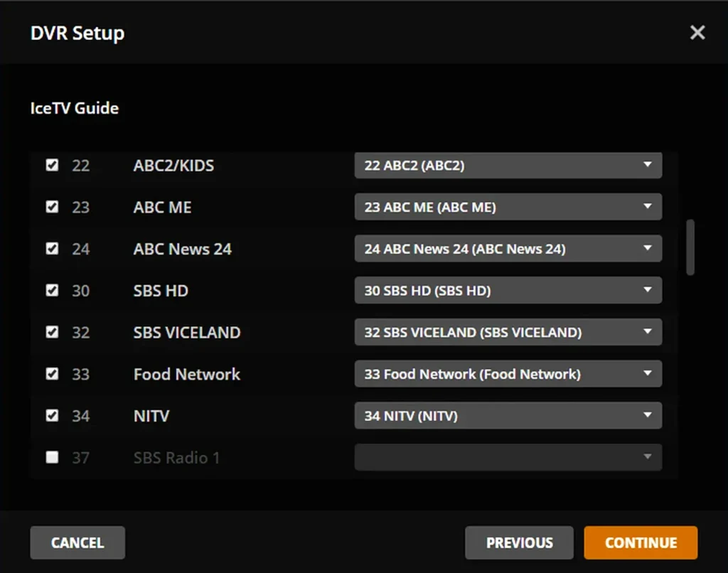
Task: Select the Food Network channel name
Action: [187, 374]
